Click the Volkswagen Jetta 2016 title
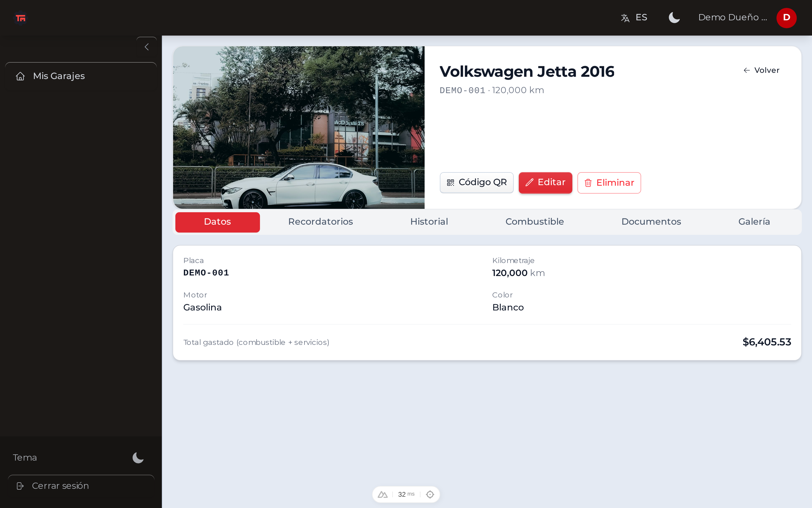 [527, 72]
